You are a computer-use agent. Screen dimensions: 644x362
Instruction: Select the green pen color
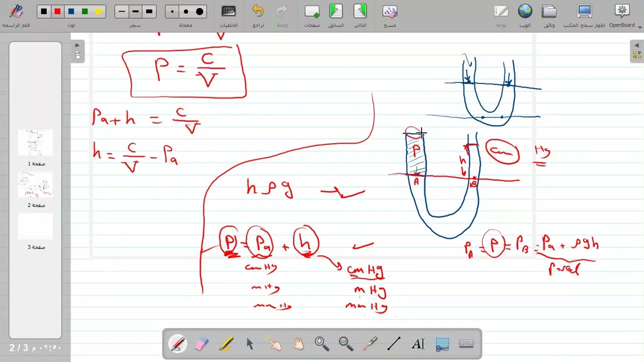click(x=85, y=12)
